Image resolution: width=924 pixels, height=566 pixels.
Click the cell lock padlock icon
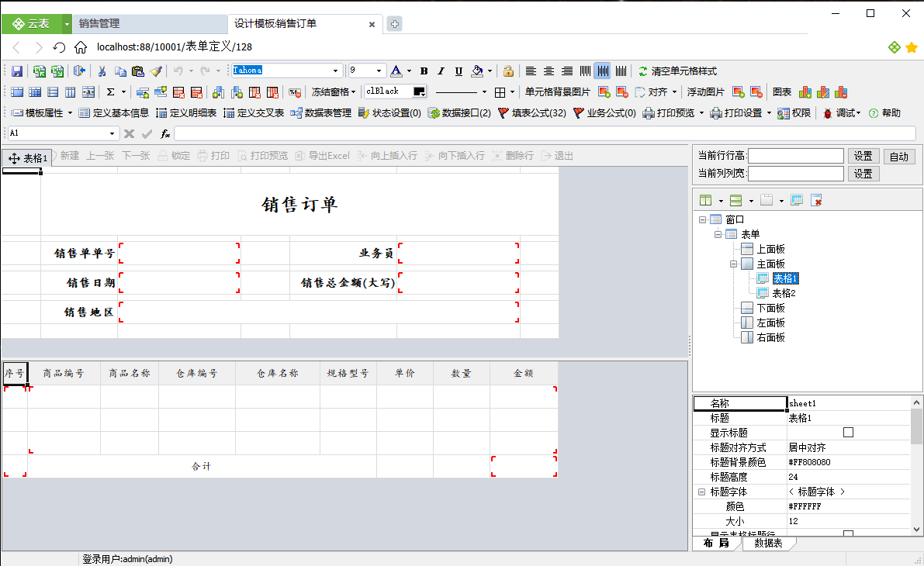point(508,71)
